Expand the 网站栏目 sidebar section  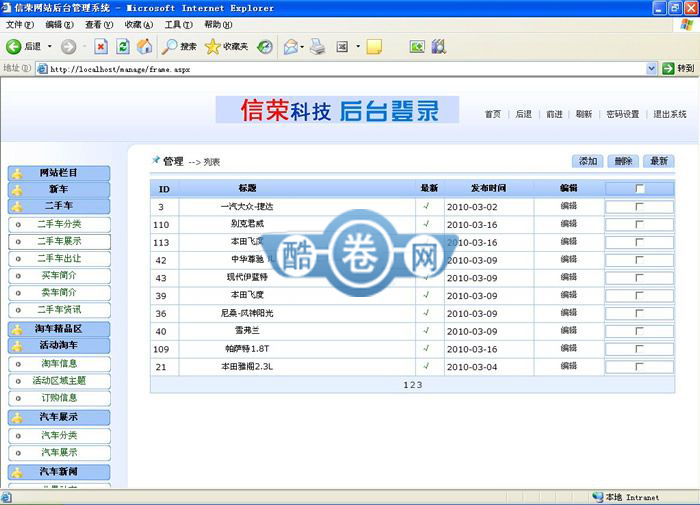coord(59,173)
